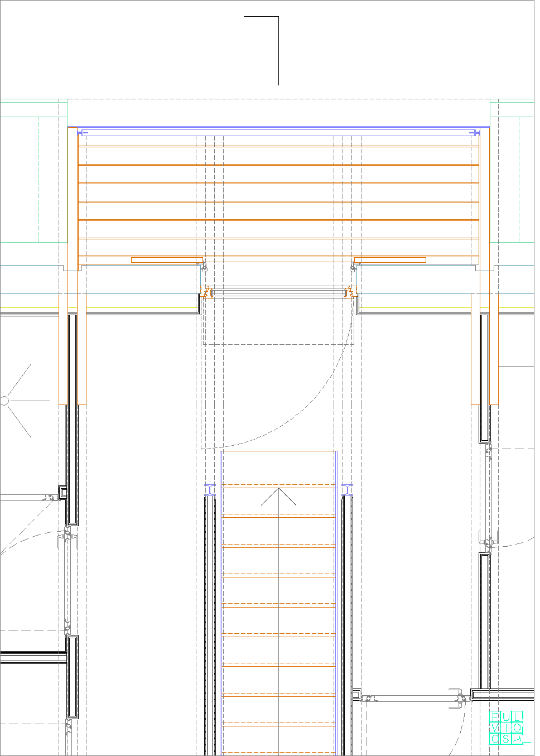Select the blue bracket at top-right corner
This screenshot has width=540, height=756.
point(475,133)
